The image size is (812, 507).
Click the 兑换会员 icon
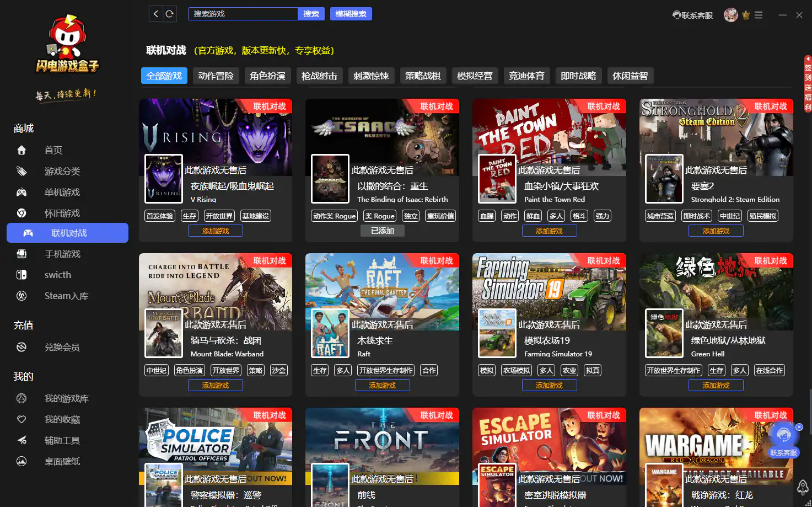tap(21, 347)
